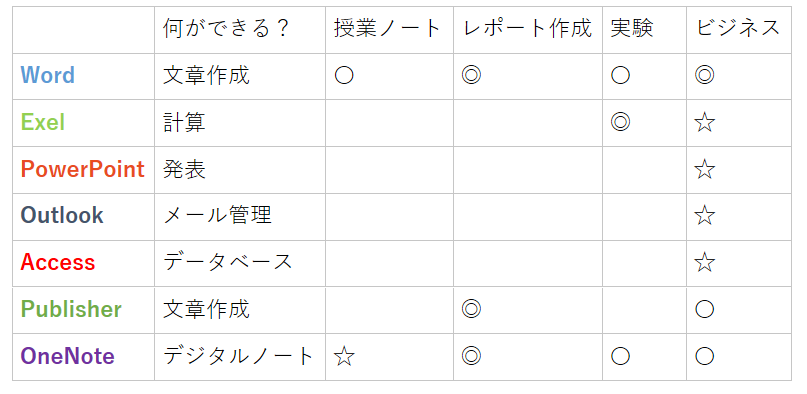Click the green Publisher label
Screen dimensions: 807x394
click(71, 309)
